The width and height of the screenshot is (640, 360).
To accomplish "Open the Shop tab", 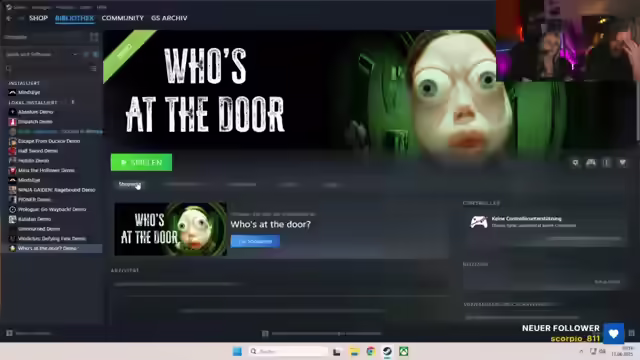I will (38, 18).
